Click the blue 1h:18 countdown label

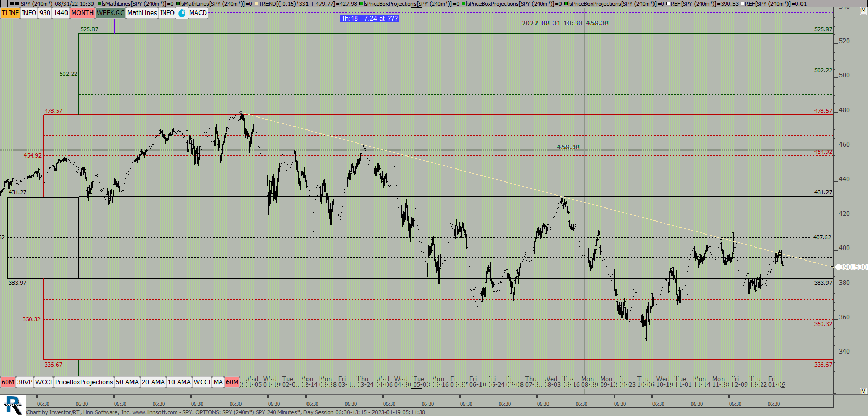point(369,18)
